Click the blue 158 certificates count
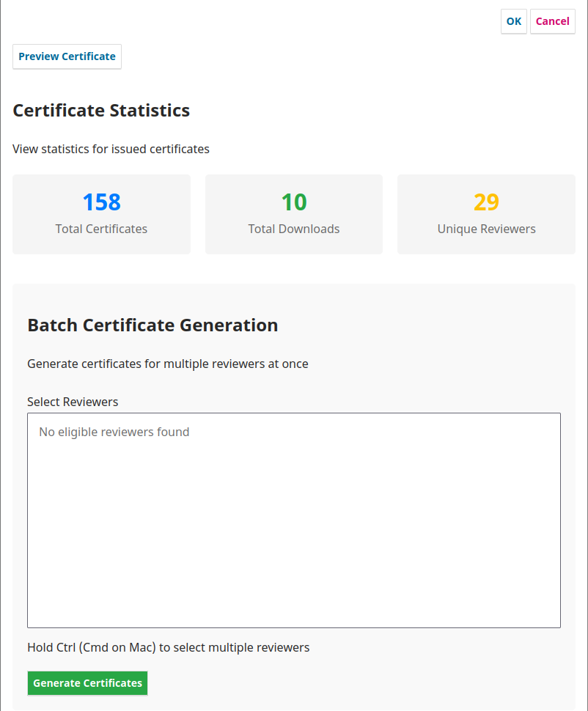This screenshot has width=588, height=711. coord(101,202)
